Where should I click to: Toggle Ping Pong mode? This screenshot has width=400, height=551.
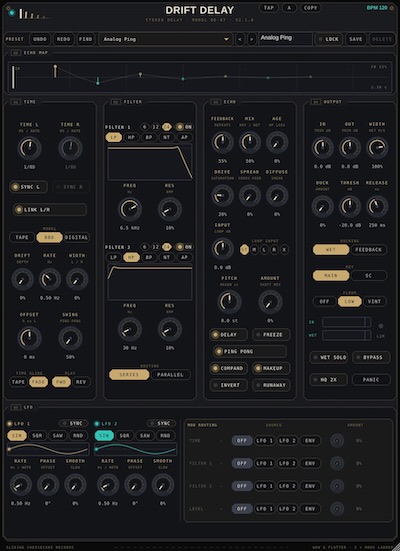pyautogui.click(x=250, y=351)
